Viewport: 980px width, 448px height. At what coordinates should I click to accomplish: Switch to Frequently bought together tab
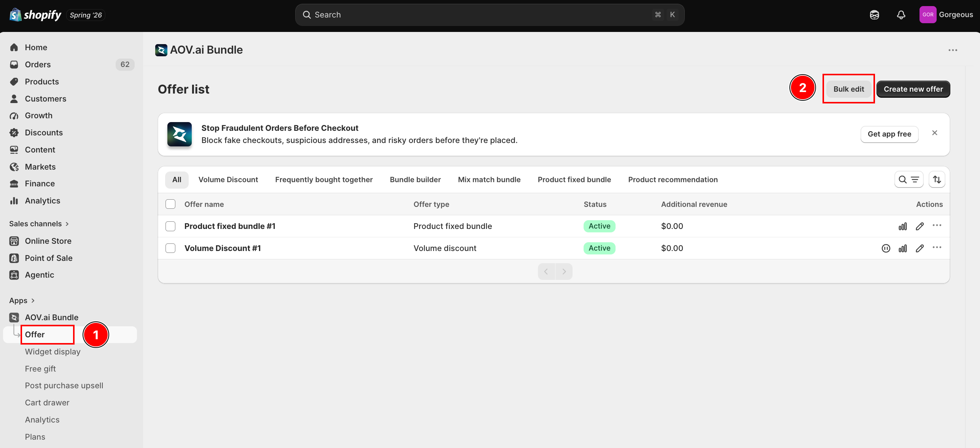pos(324,180)
